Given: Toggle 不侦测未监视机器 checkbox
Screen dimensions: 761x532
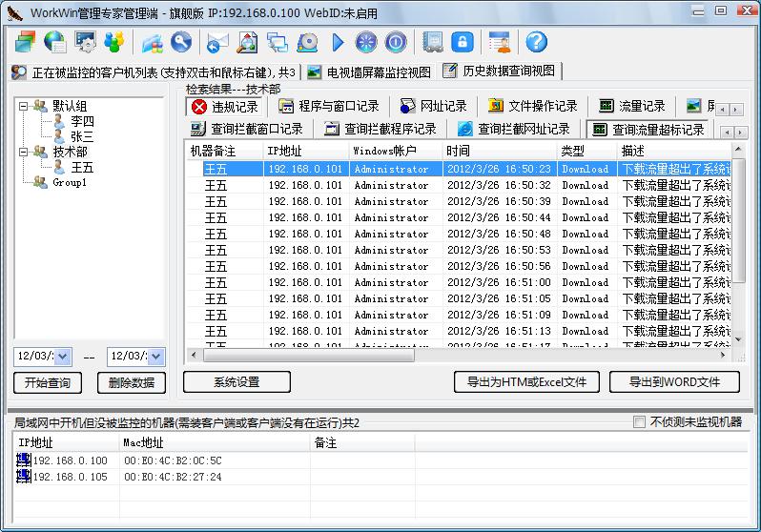Looking at the screenshot, I should click(x=639, y=421).
